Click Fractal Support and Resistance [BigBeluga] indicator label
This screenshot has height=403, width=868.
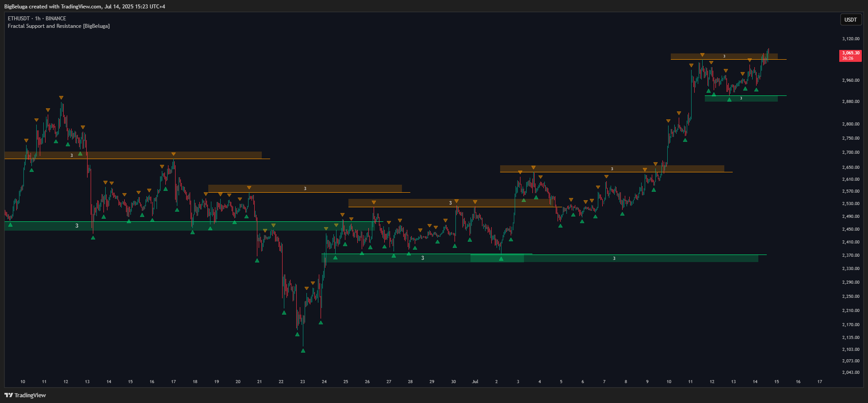click(59, 26)
